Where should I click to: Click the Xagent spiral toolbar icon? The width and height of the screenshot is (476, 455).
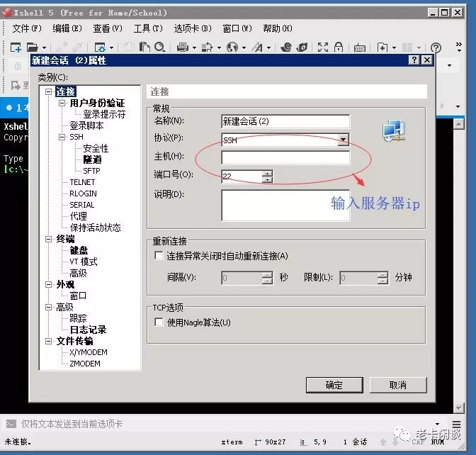pos(286,47)
